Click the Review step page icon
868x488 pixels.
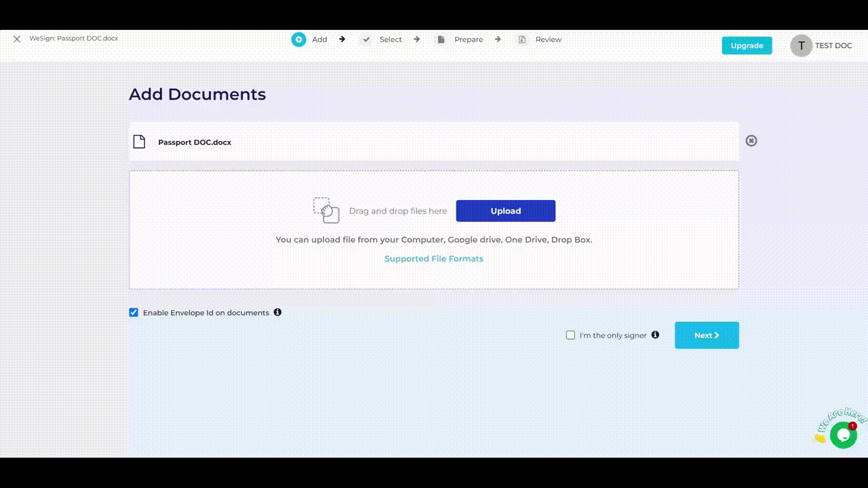(x=522, y=39)
